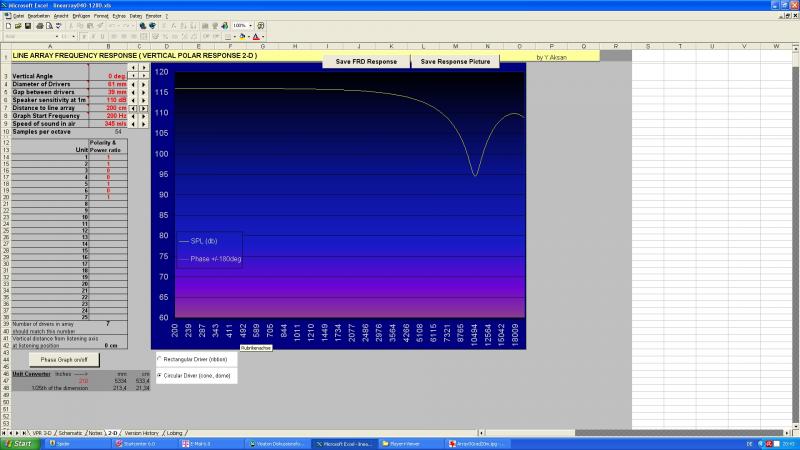Increase Diameter of Drivers with right arrow
Viewport: 800px width, 450px height.
[145, 84]
